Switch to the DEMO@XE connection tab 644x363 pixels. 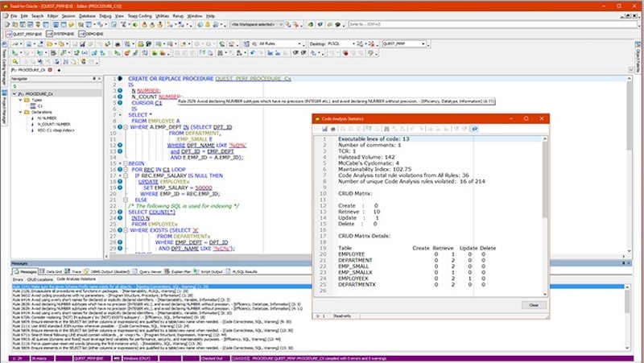[92, 34]
